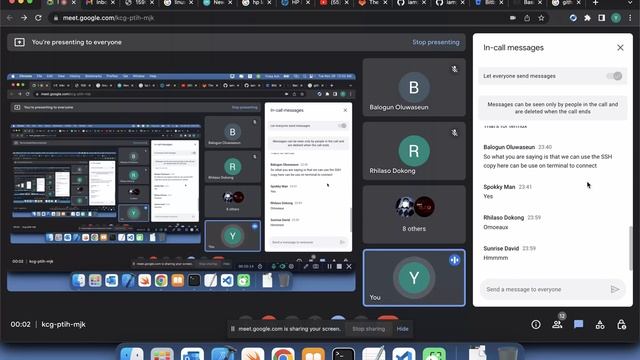Open Trash from the Dock
The image size is (640, 360).
pyautogui.click(x=507, y=353)
